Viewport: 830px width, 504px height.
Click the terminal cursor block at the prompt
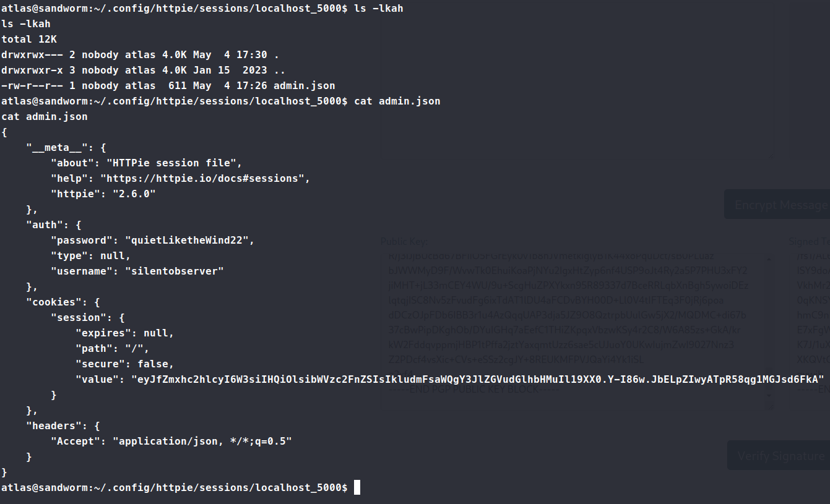(357, 488)
